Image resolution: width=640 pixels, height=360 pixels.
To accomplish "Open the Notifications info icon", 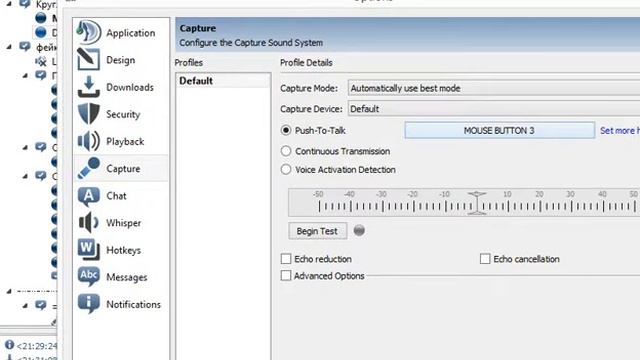I will 89,304.
